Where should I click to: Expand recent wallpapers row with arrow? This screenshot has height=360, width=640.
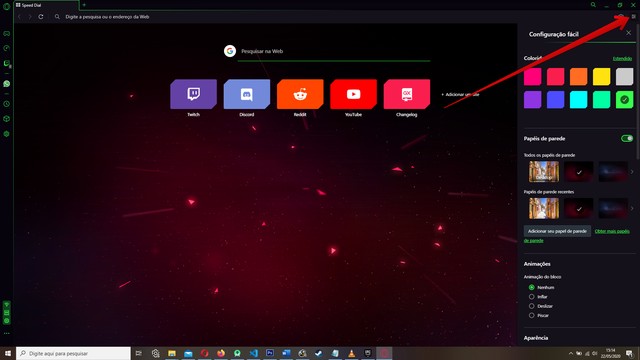[x=632, y=209]
